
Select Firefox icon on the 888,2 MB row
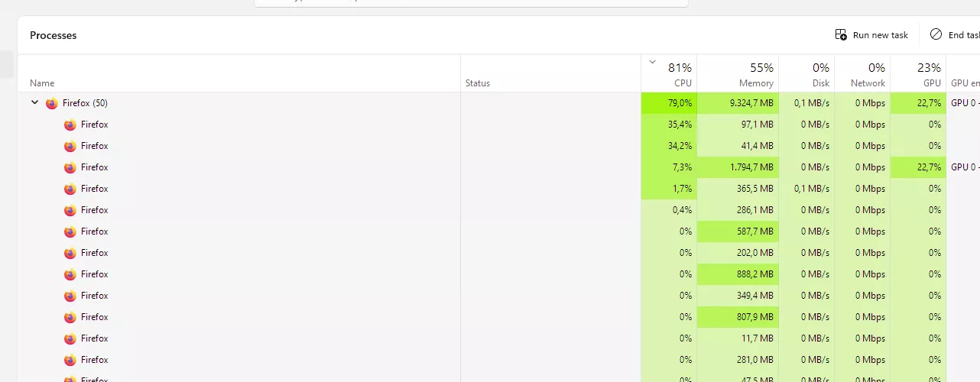point(70,274)
